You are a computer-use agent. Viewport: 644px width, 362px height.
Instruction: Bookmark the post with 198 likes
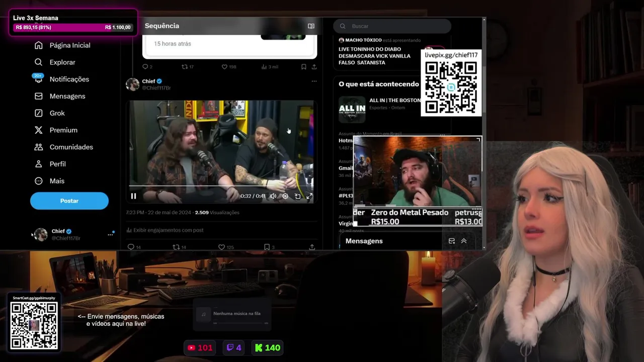303,67
